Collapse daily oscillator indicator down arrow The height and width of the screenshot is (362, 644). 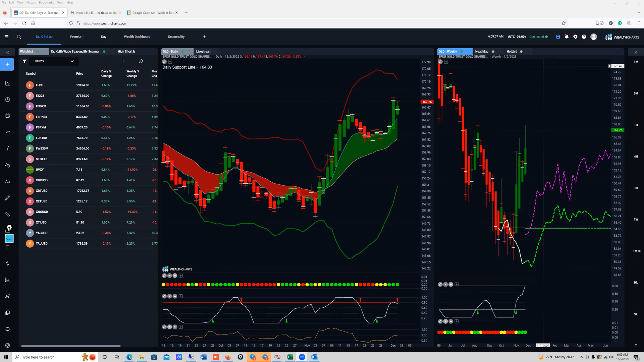(169, 296)
